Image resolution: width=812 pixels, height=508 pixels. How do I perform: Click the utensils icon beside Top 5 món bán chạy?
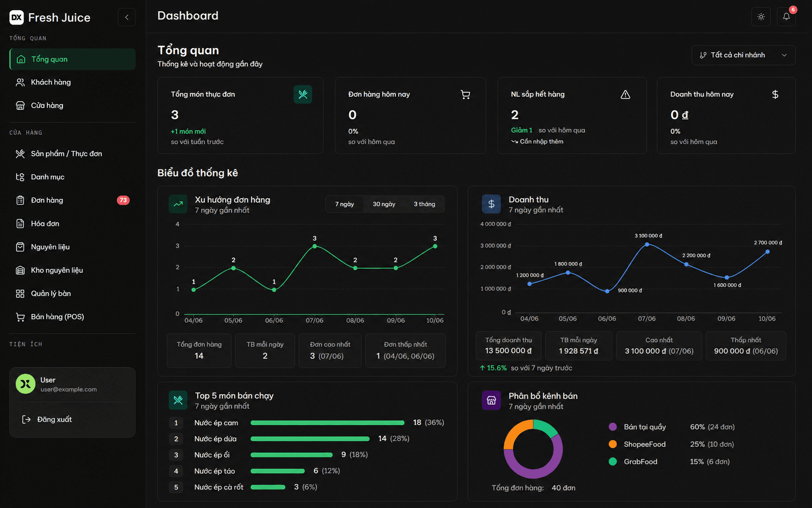pos(178,400)
